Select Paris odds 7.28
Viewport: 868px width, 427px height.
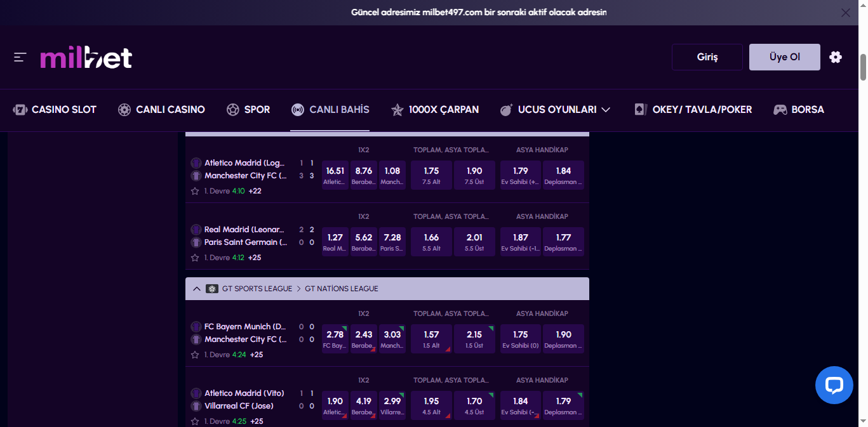[x=392, y=242]
